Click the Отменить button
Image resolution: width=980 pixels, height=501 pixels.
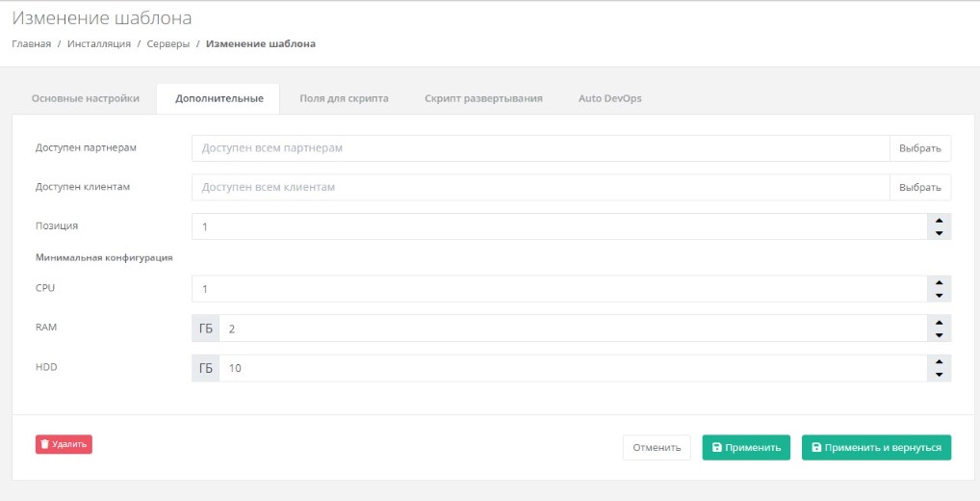[657, 448]
